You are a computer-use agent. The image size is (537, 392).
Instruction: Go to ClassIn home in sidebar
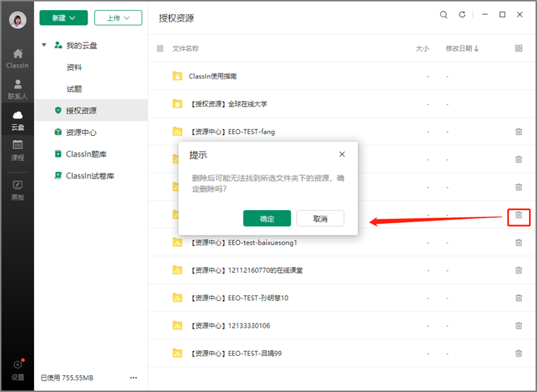[17, 58]
